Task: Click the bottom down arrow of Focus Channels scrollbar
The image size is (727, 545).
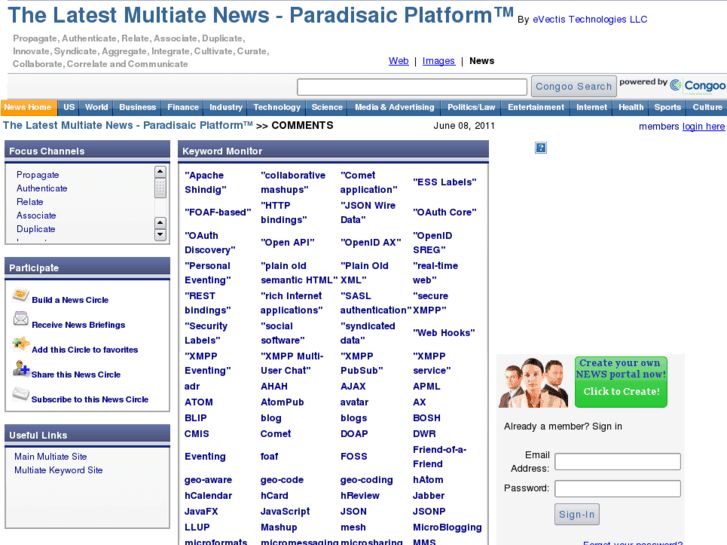Action: tap(160, 235)
